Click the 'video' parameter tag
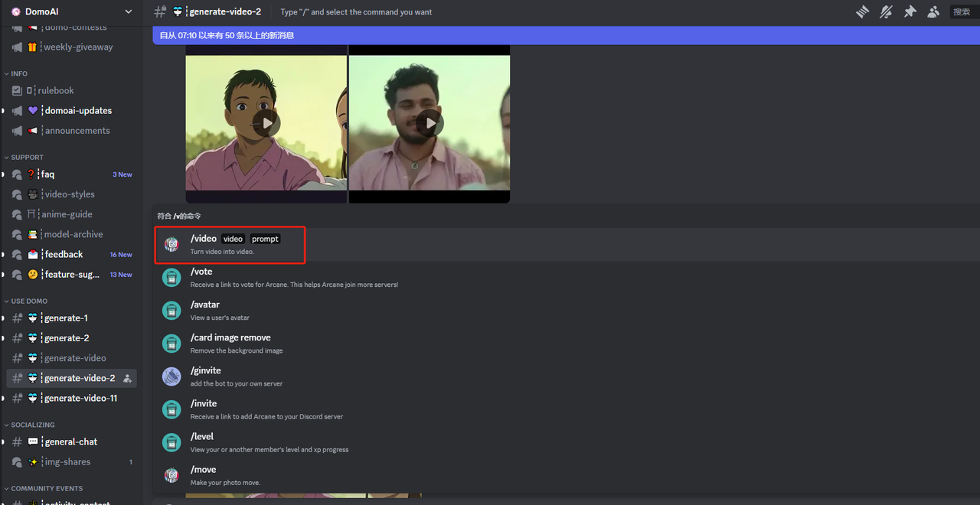The width and height of the screenshot is (980, 505). click(x=233, y=239)
